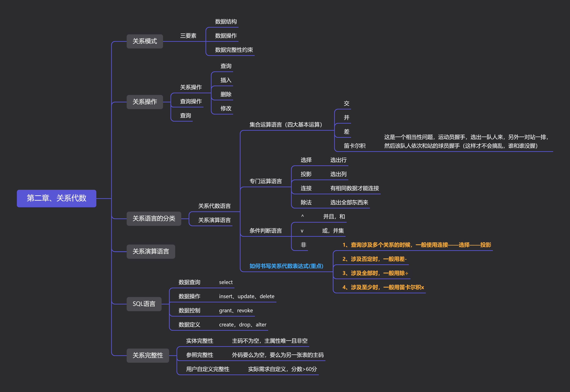Click the 非 node
Image resolution: width=570 pixels, height=392 pixels.
tap(303, 245)
